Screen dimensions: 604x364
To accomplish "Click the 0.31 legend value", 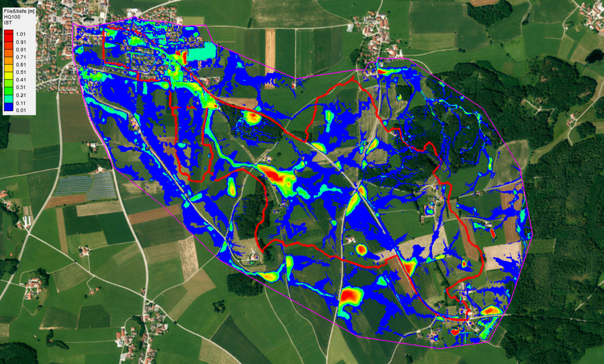I will [21, 86].
